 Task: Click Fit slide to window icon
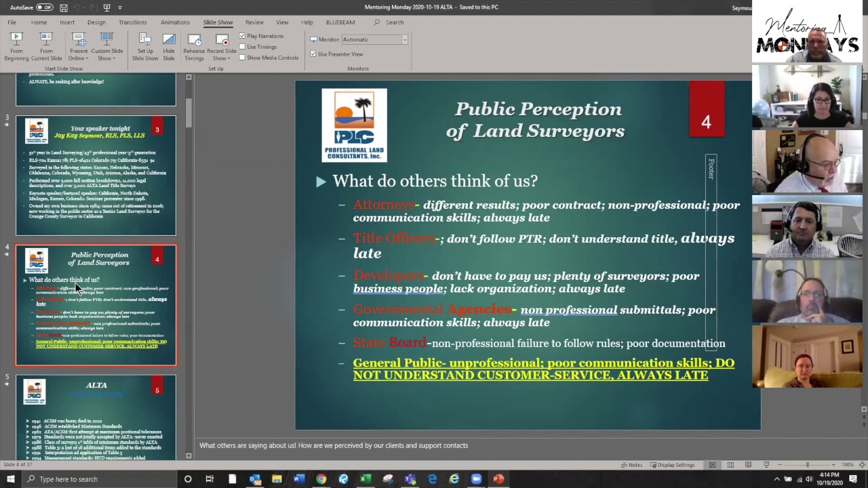863,465
